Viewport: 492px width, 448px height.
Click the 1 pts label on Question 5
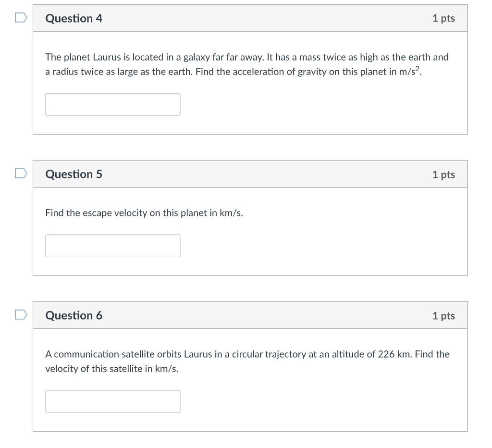(443, 174)
